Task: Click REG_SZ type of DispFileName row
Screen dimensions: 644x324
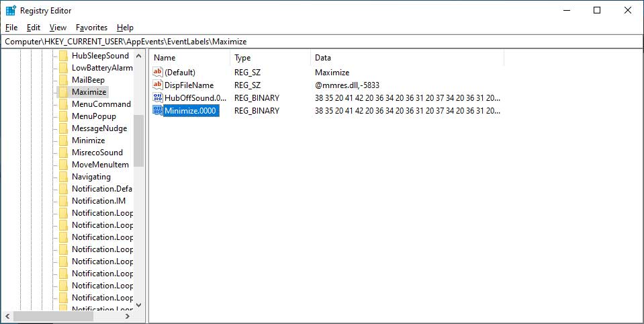Action: tap(247, 85)
